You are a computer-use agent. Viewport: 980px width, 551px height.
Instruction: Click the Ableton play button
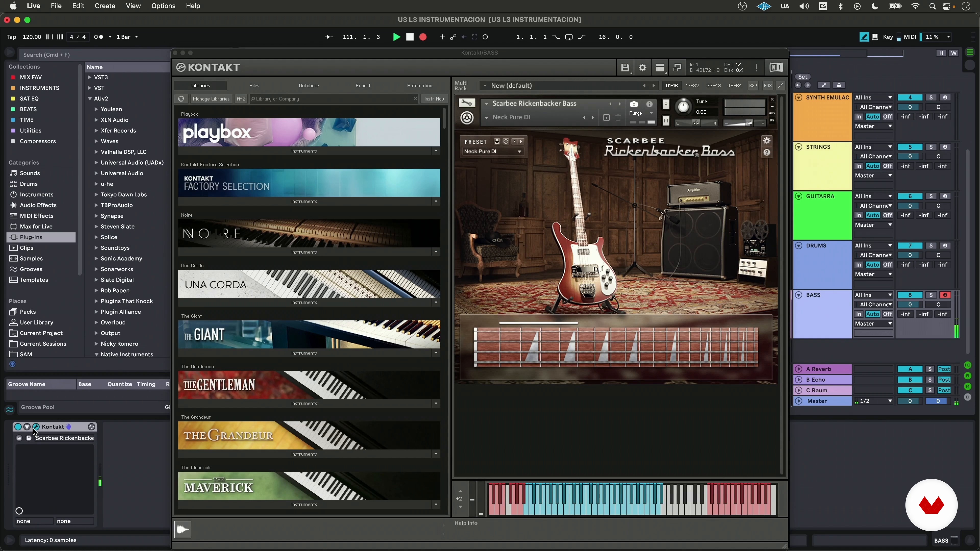tap(396, 37)
